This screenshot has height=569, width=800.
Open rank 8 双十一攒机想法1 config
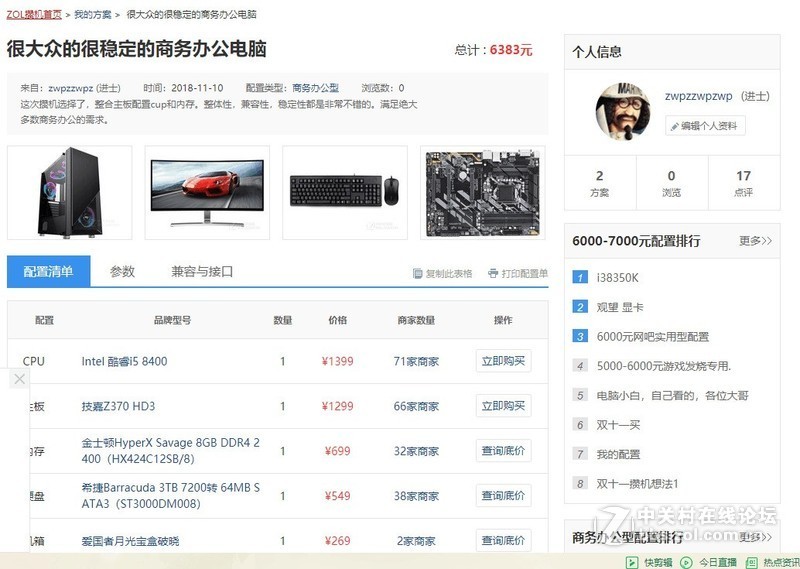pos(637,484)
